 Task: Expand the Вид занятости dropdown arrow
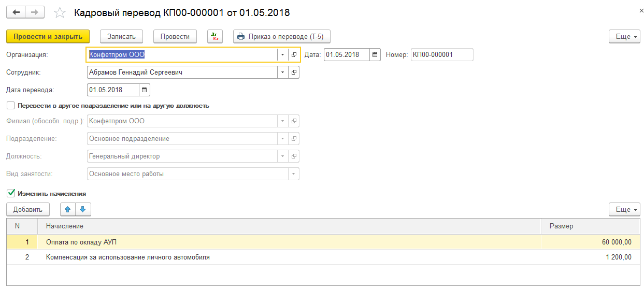click(294, 174)
